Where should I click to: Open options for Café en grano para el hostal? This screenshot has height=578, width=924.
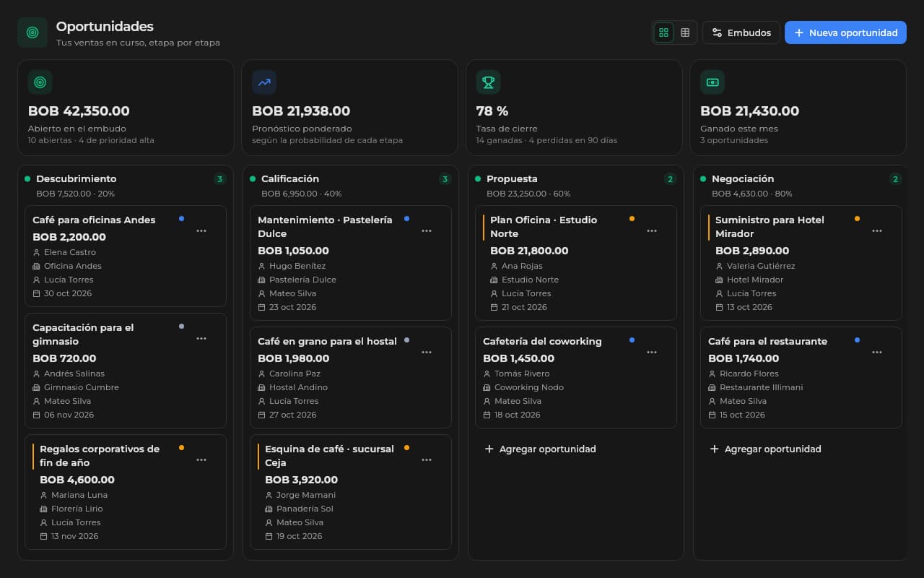pos(427,352)
